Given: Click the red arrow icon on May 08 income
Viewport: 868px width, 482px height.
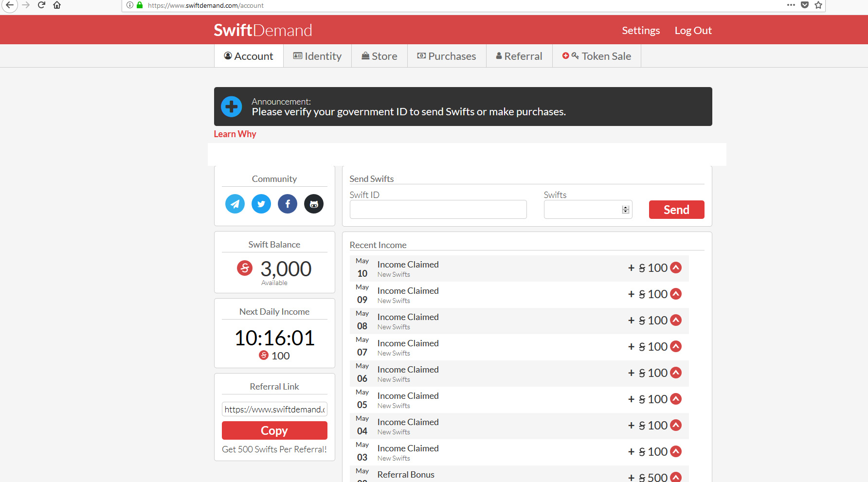Looking at the screenshot, I should click(x=676, y=320).
